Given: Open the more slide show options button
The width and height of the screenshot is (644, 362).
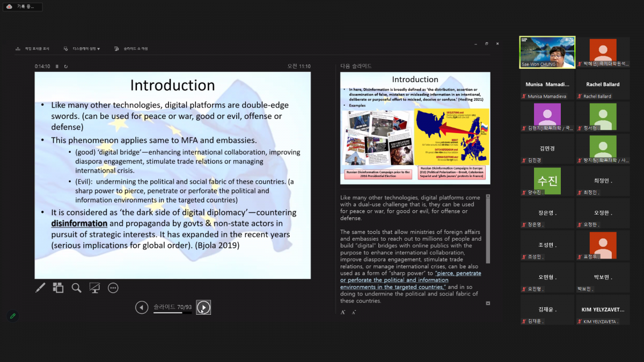Looking at the screenshot, I should (113, 288).
